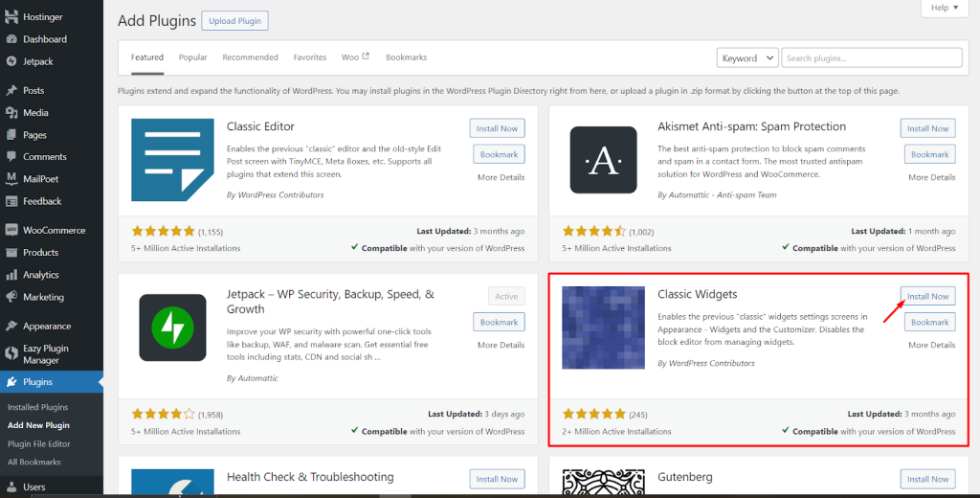980x498 pixels.
Task: Click the Pages sidebar icon
Action: pos(11,134)
